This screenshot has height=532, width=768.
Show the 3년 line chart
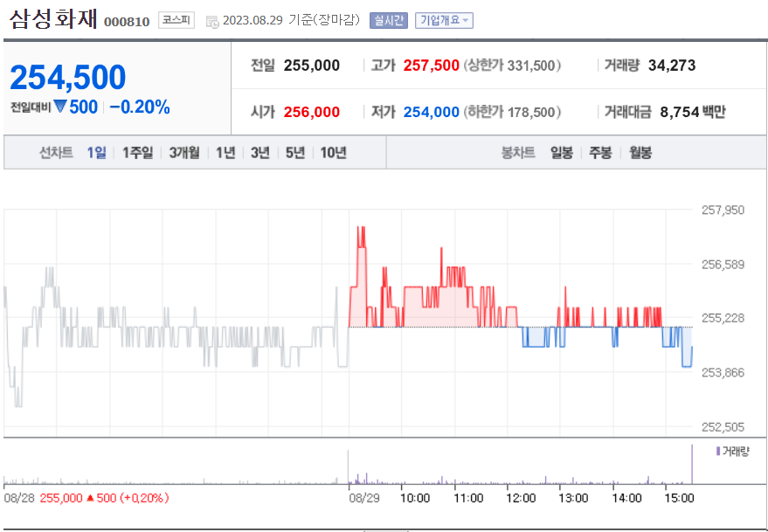point(260,153)
